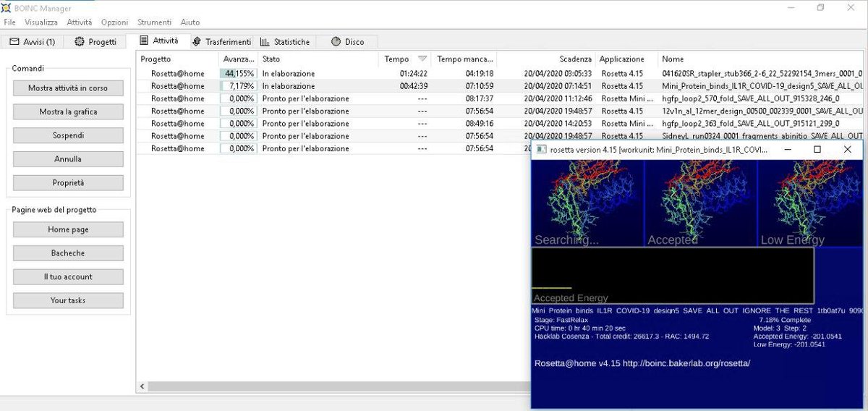Select the 12v1n_al_12mer_design task name
Image resolution: width=868 pixels, height=411 pixels.
click(762, 111)
